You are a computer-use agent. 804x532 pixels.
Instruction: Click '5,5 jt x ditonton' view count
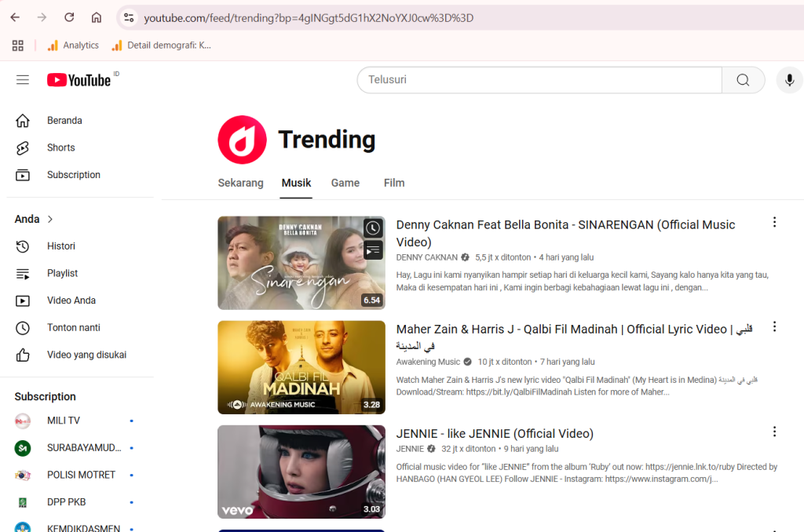pos(503,257)
